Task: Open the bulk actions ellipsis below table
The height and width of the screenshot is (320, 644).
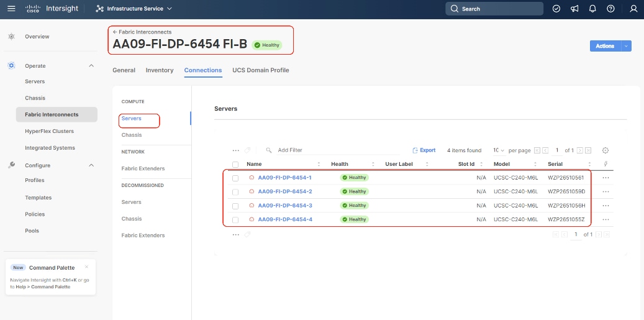Action: (x=236, y=234)
